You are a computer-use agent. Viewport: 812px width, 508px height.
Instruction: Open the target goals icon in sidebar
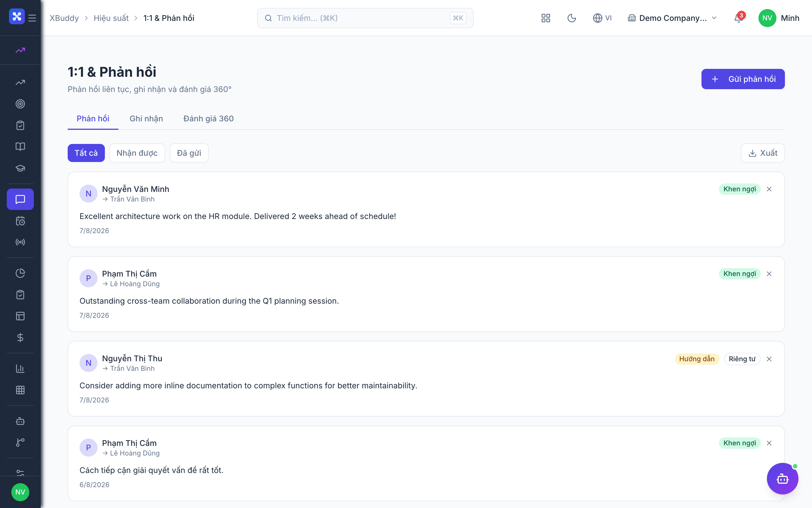tap(20, 104)
